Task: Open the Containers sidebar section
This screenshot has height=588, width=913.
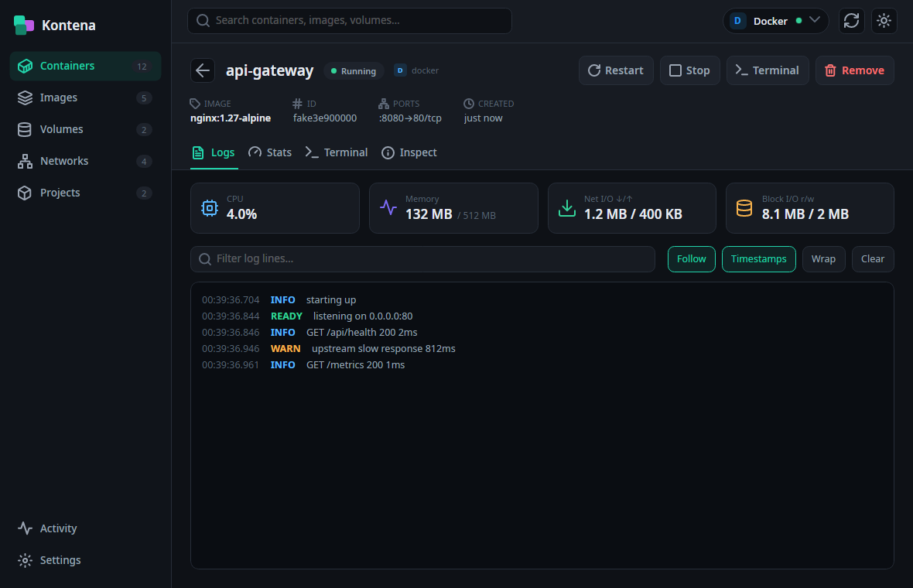Action: tap(86, 66)
